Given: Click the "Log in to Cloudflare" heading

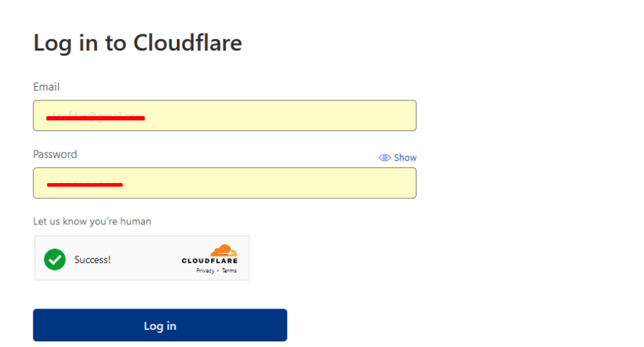Looking at the screenshot, I should point(138,43).
